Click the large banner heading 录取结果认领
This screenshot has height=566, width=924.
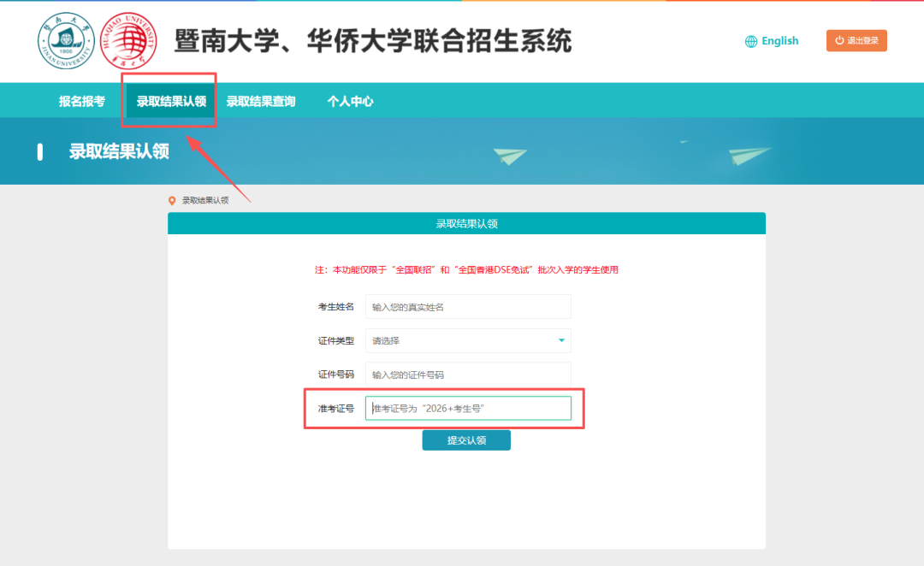point(119,151)
